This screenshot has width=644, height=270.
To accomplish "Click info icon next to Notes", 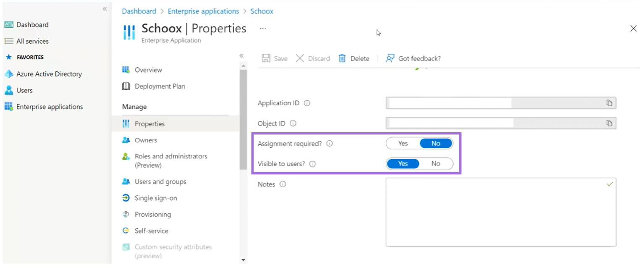I will [283, 184].
